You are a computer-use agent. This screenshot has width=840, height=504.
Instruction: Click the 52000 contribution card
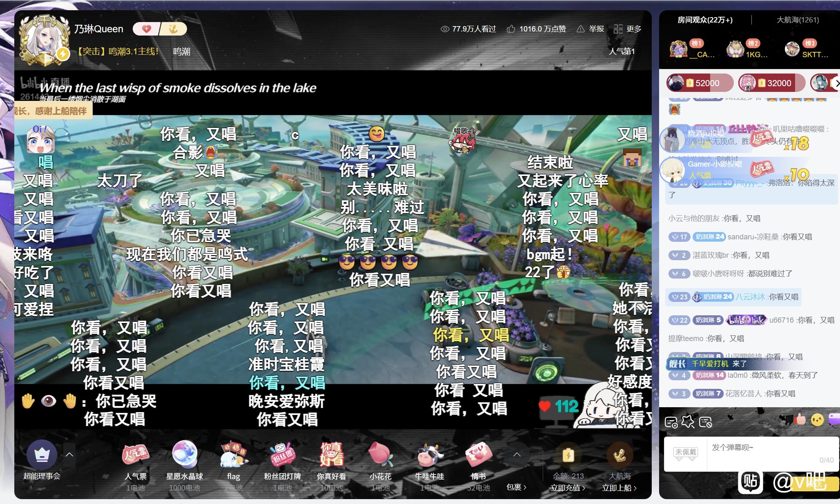[x=700, y=83]
